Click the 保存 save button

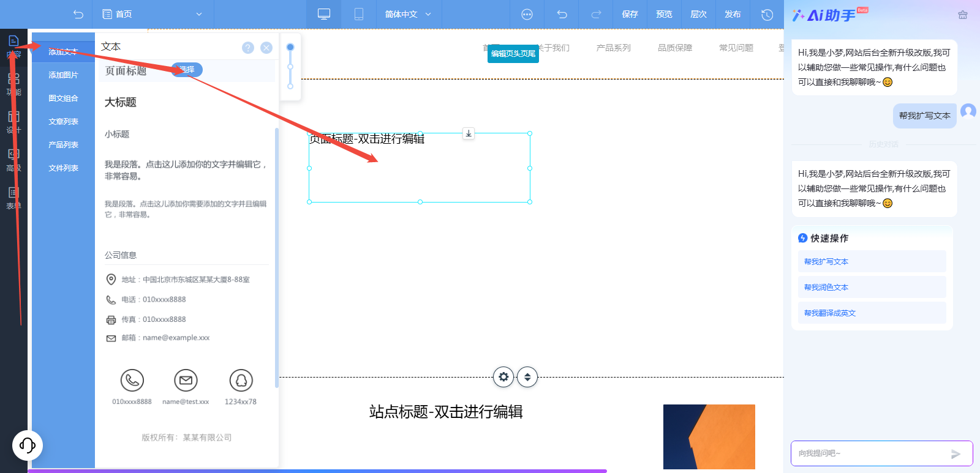point(630,14)
